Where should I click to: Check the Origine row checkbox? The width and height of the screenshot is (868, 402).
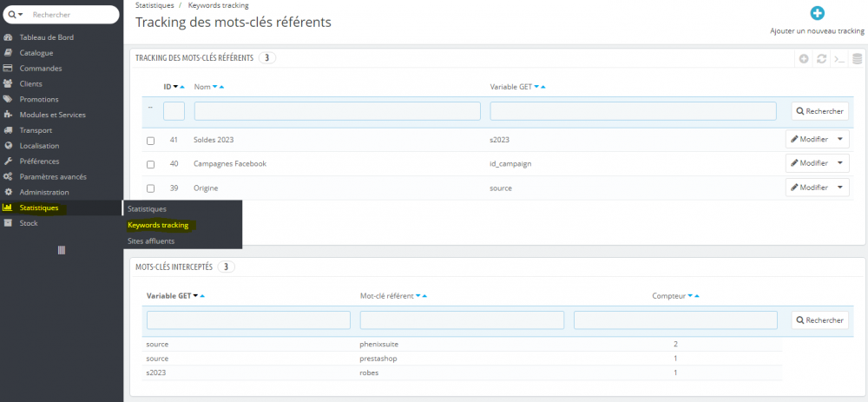(150, 188)
